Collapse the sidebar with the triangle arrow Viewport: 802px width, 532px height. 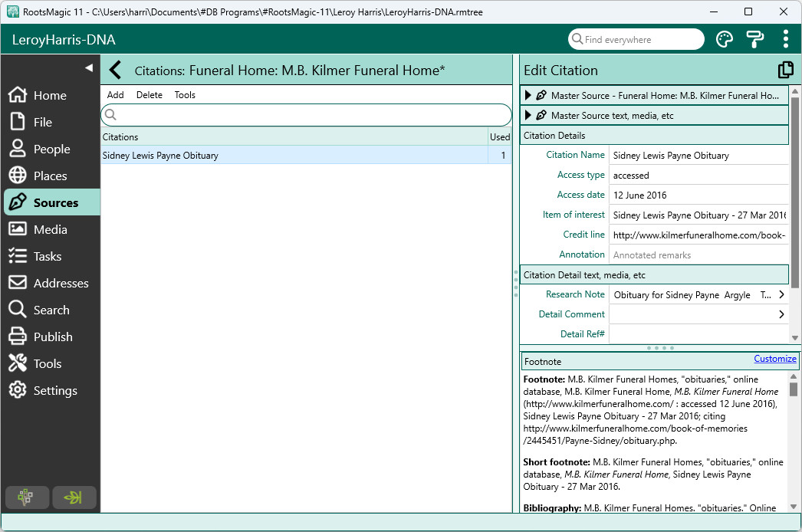tap(89, 67)
